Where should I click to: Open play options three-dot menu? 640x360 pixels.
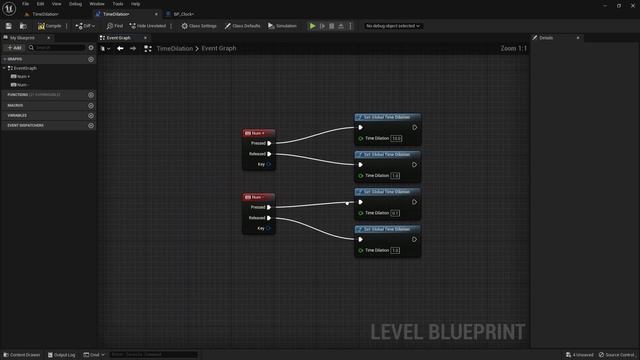click(350, 26)
